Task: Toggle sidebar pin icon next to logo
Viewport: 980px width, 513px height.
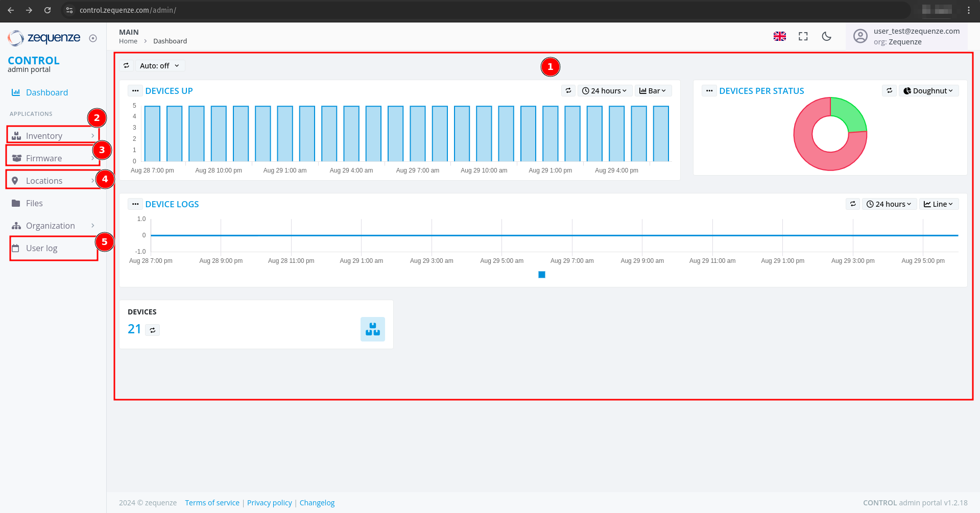Action: (93, 38)
